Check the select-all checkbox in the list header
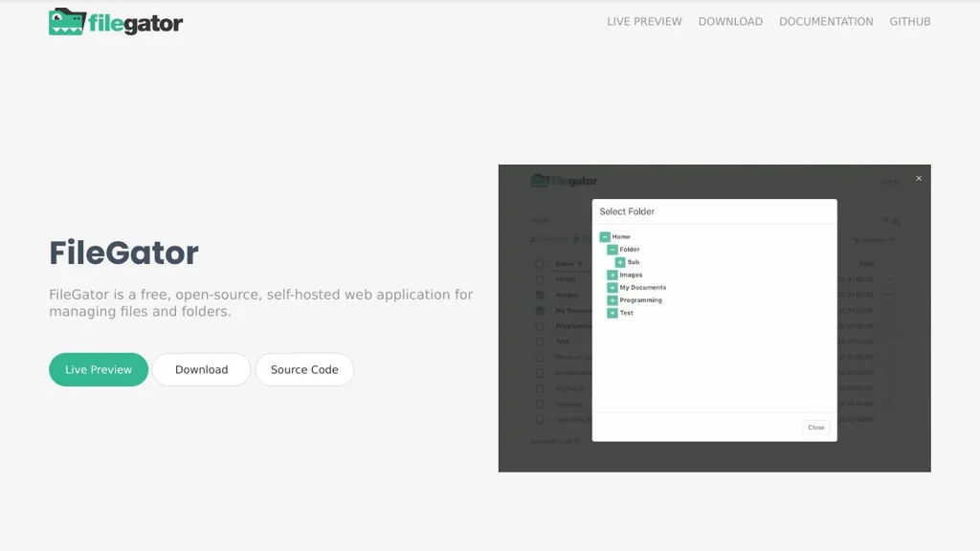The height and width of the screenshot is (551, 980). (540, 264)
